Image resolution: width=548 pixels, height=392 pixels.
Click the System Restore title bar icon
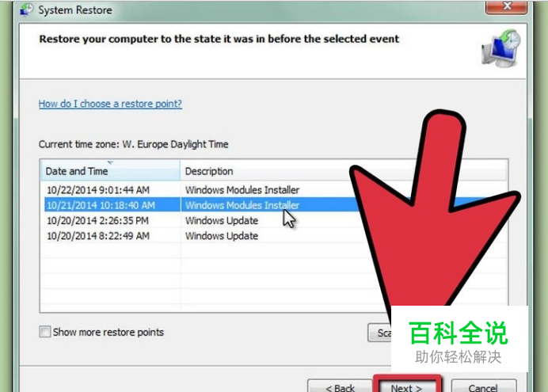coord(27,10)
